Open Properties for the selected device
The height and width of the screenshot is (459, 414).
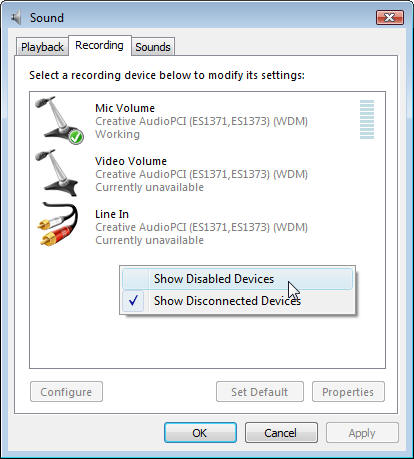(x=348, y=392)
